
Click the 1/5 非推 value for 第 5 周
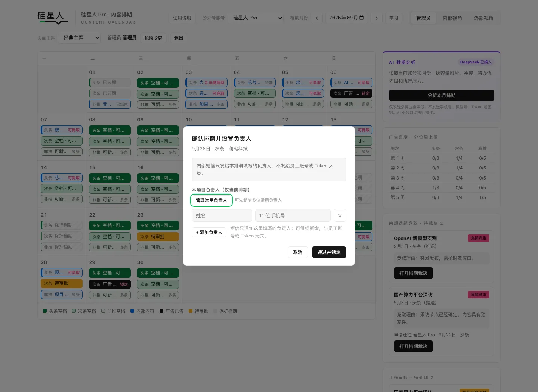click(483, 197)
